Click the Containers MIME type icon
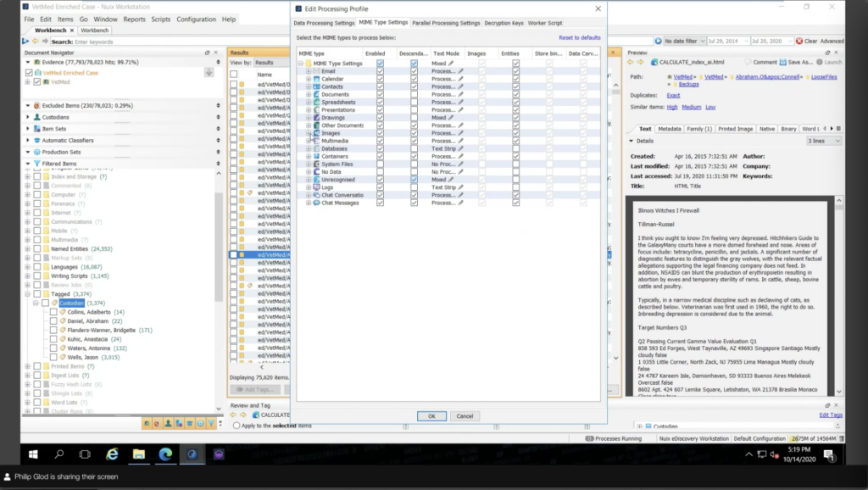This screenshot has height=490, width=868. pos(317,156)
